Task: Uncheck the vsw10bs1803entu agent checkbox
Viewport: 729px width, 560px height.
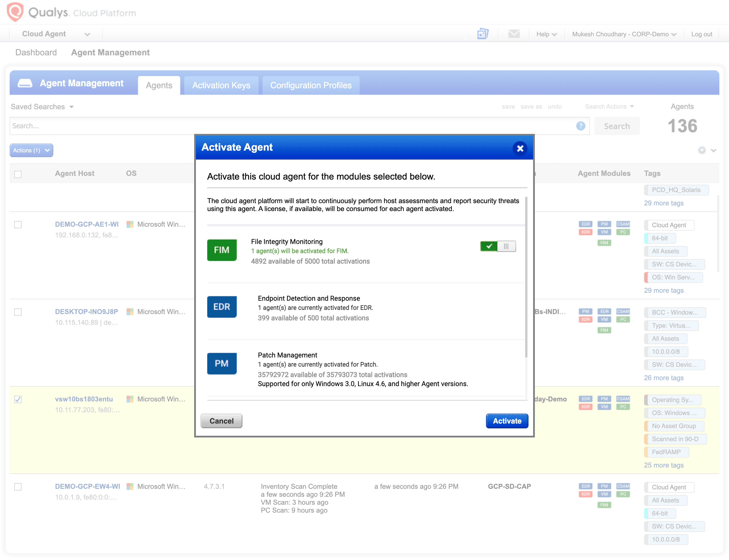Action: pyautogui.click(x=18, y=399)
